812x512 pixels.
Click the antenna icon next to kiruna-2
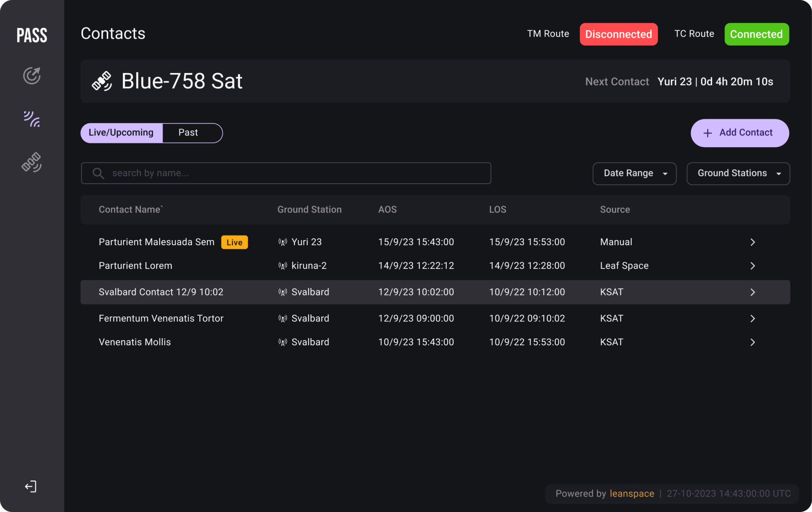(282, 266)
